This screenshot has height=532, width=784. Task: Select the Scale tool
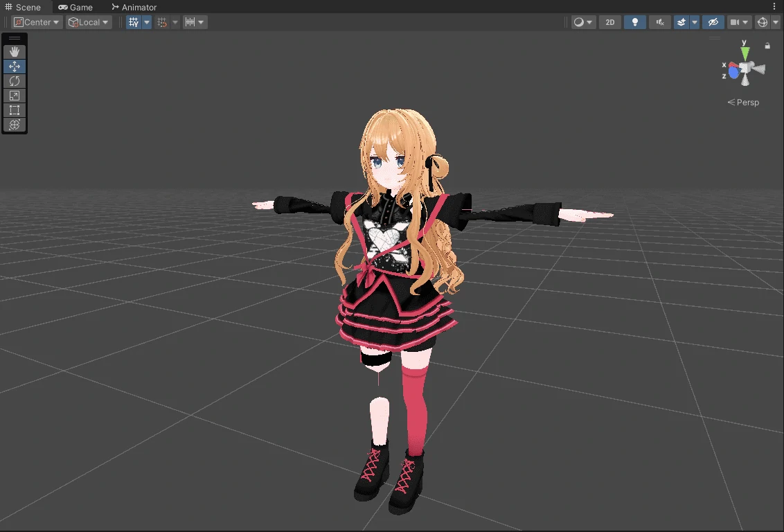(x=15, y=96)
